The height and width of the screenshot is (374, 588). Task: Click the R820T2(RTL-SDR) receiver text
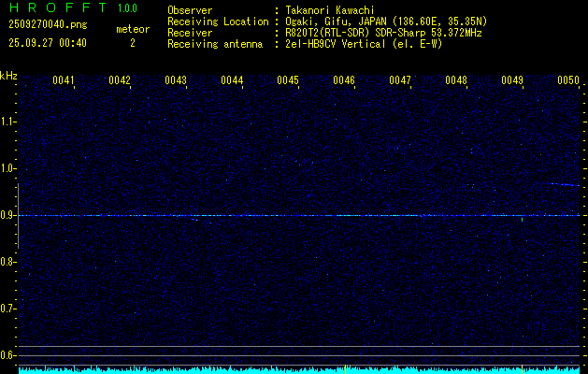click(383, 33)
